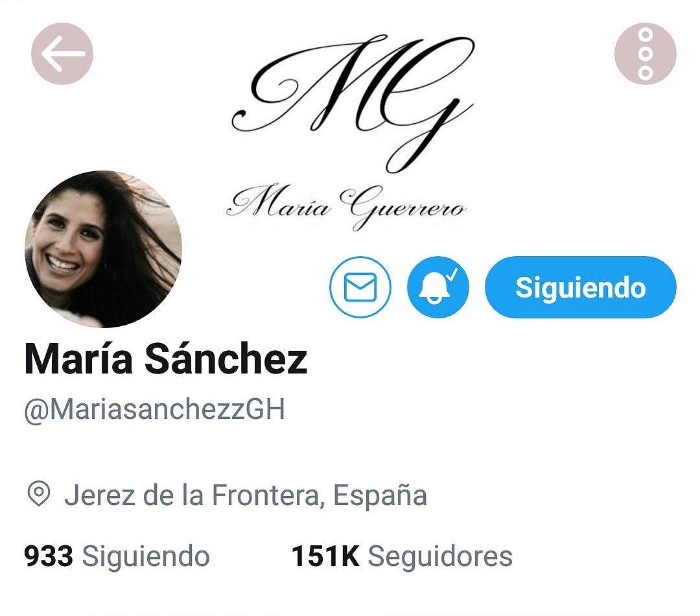Open Jerez de la Frontera, España location

click(246, 495)
